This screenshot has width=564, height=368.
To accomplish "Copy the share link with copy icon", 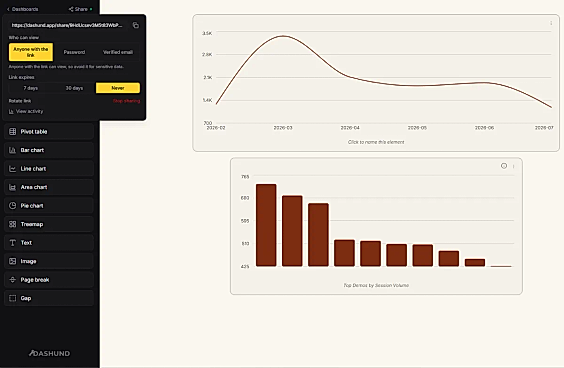I will tap(136, 25).
